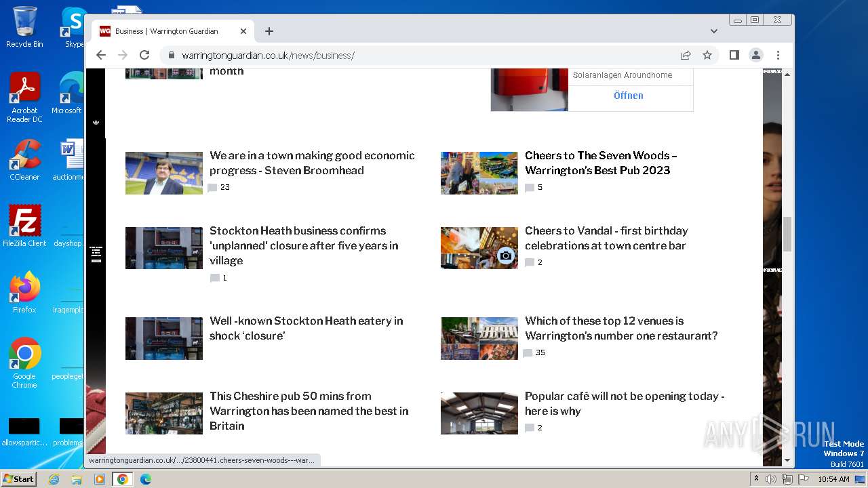Open Chrome's three-dot menu
The image size is (868, 488).
(x=778, y=55)
